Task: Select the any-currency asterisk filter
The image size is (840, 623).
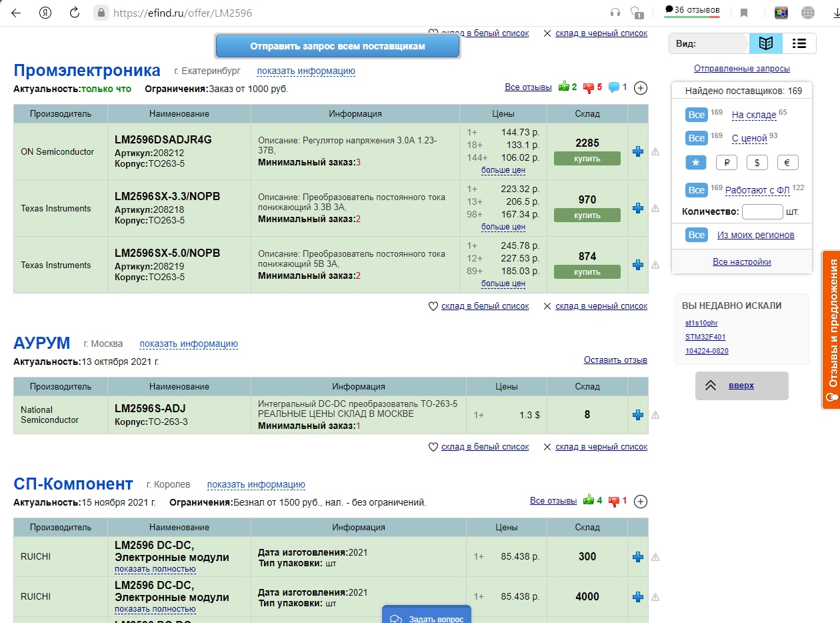Action: [x=696, y=162]
